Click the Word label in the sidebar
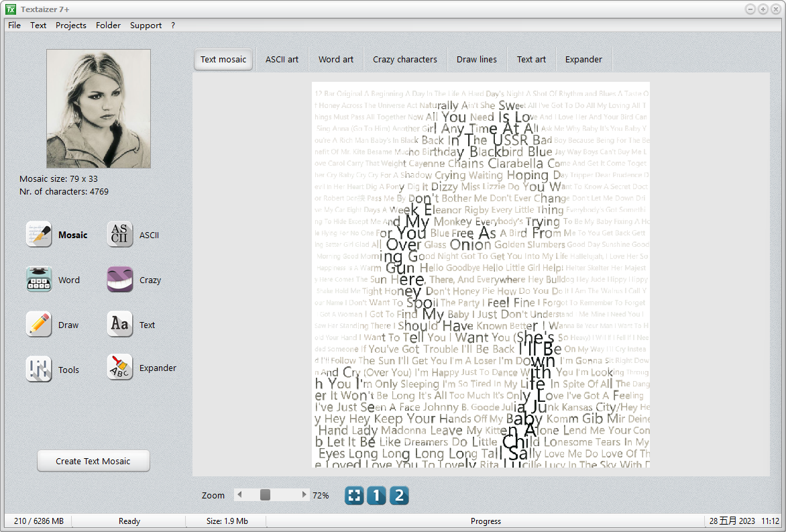 coord(68,280)
